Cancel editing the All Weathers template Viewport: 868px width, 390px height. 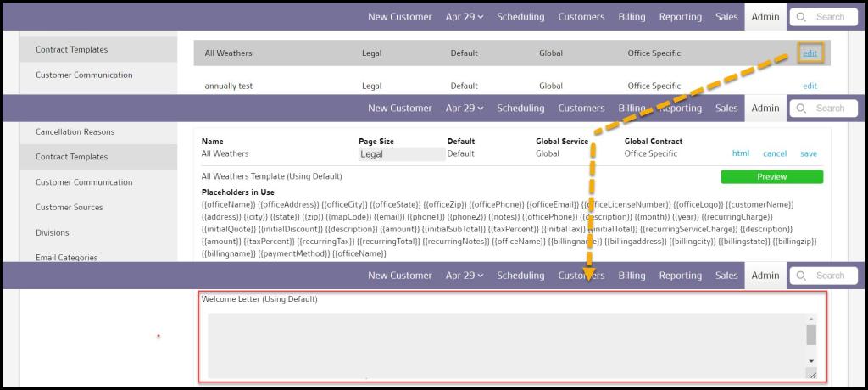[x=774, y=153]
